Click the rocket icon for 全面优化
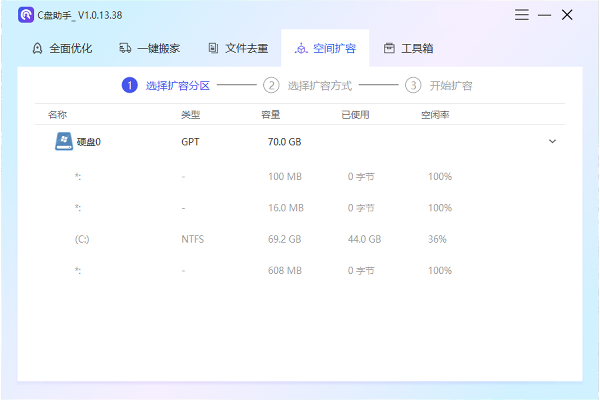The width and height of the screenshot is (600, 400). [37, 48]
